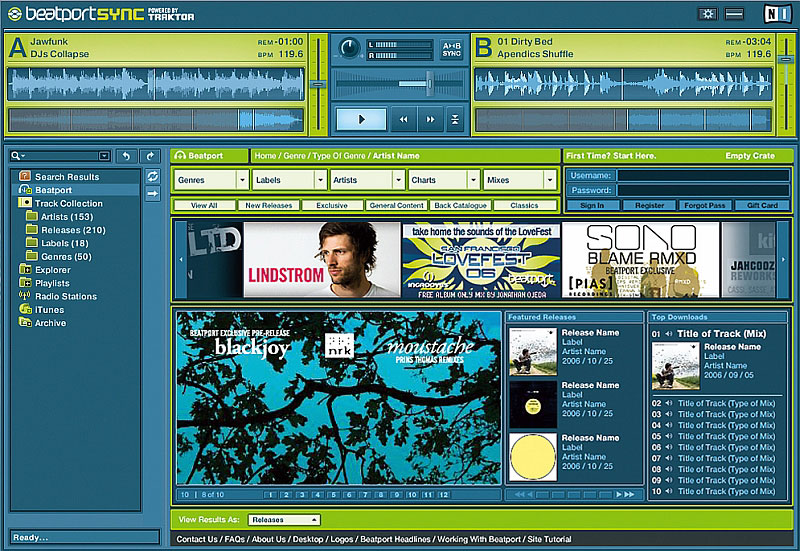Open the Radio Stations node
Viewport: 800px width, 551px height.
pos(65,296)
